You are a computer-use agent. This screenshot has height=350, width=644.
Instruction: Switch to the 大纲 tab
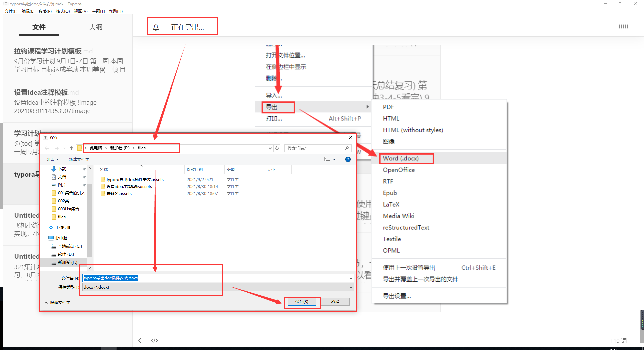pyautogui.click(x=96, y=27)
